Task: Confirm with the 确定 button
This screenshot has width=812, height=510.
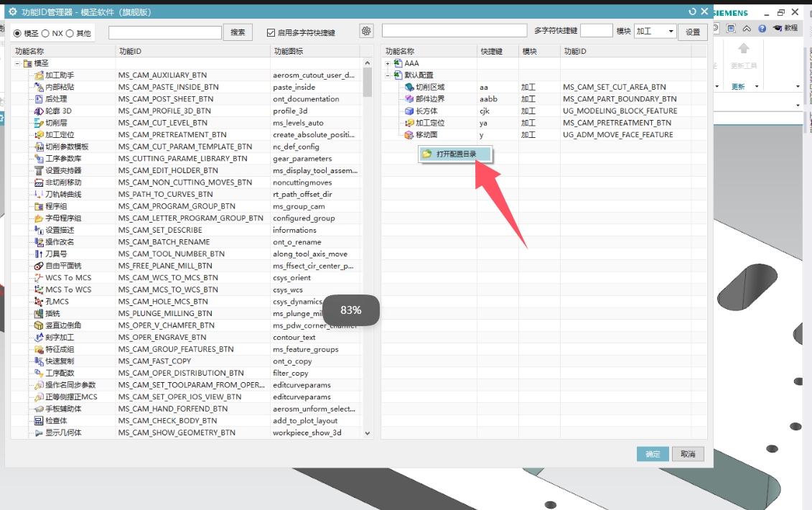Action: [653, 454]
